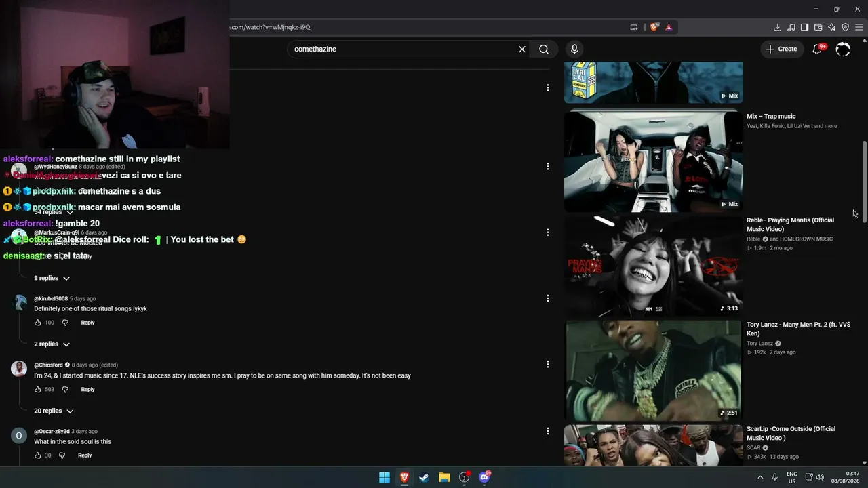Open the Brave main hamburger menu
The height and width of the screenshot is (488, 868).
pyautogui.click(x=859, y=27)
